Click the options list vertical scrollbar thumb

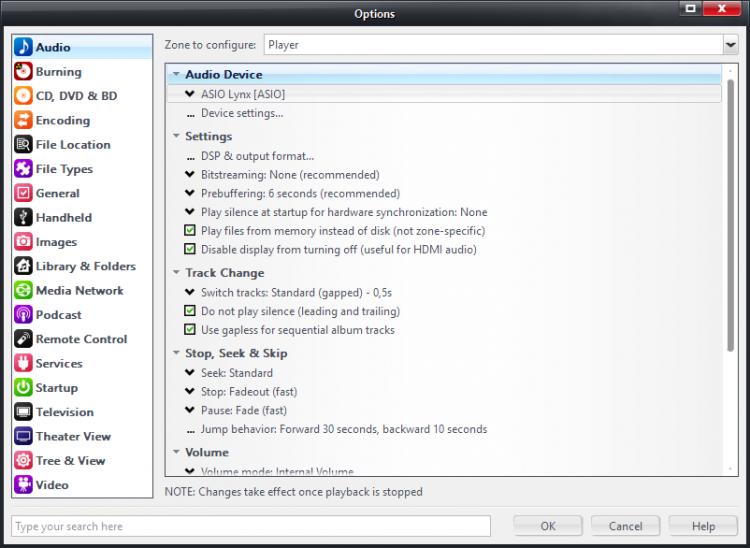[730, 215]
